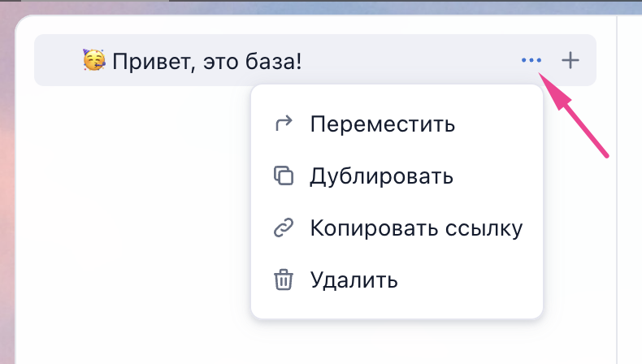This screenshot has width=642, height=364.
Task: Open the blue three-dots options menu
Action: pos(531,60)
